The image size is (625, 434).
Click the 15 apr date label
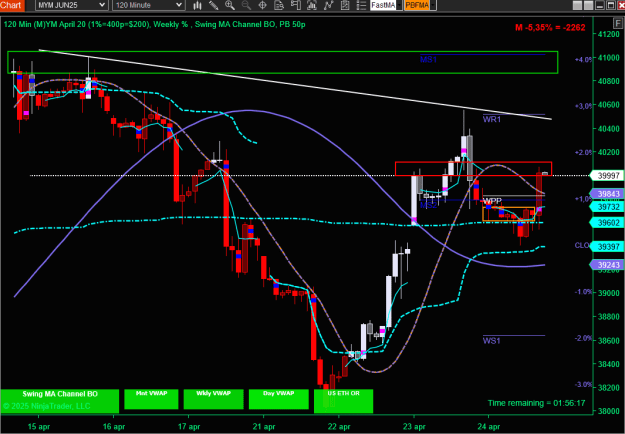[39, 426]
